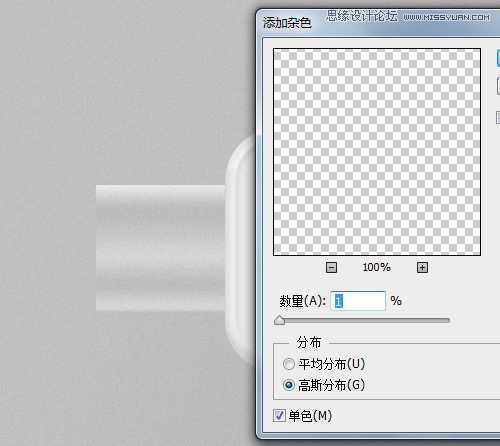The image size is (500, 446).
Task: Select 平均分布(U) uniform distribution option
Action: click(x=289, y=364)
